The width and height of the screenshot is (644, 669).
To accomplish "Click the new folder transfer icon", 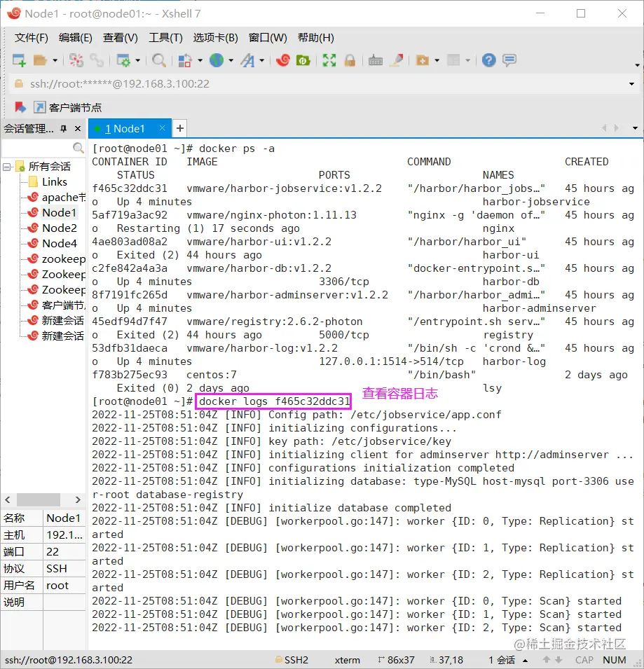I will tap(423, 60).
